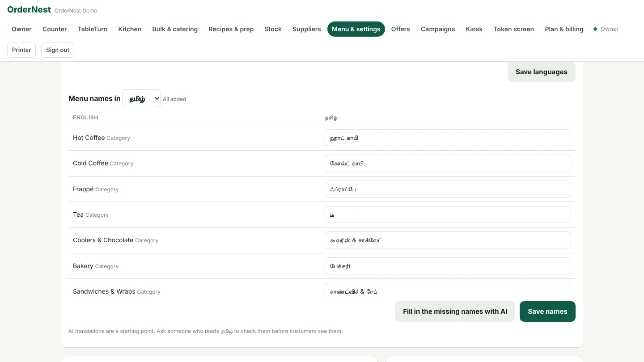Click Save languages button
Screen dimensions: 644x362
(541, 72)
